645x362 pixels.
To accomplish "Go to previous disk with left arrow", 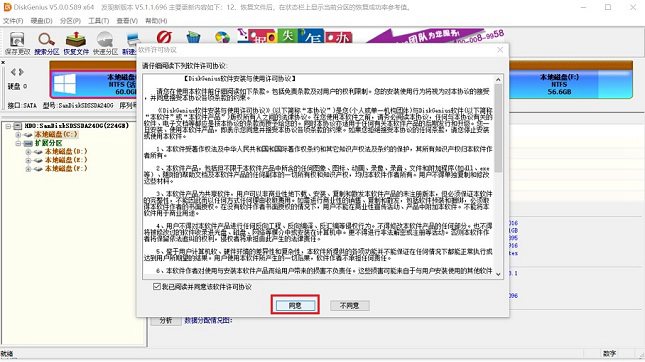I will pyautogui.click(x=14, y=72).
